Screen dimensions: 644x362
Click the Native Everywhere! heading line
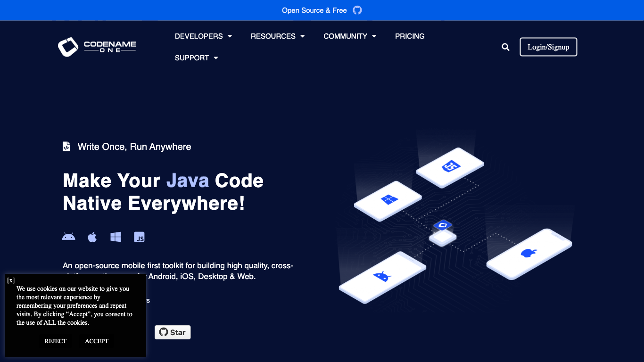click(154, 204)
